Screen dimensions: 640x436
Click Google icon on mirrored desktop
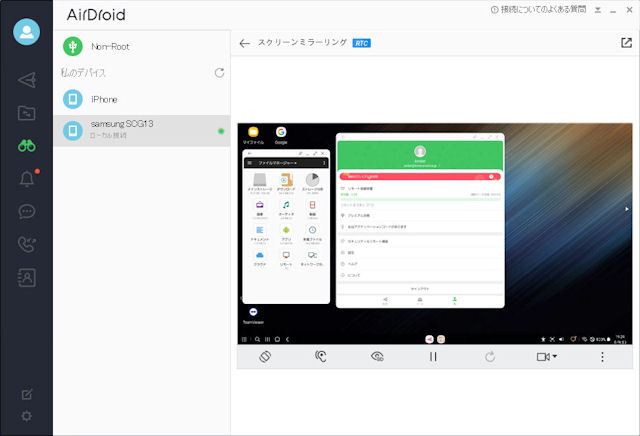281,136
